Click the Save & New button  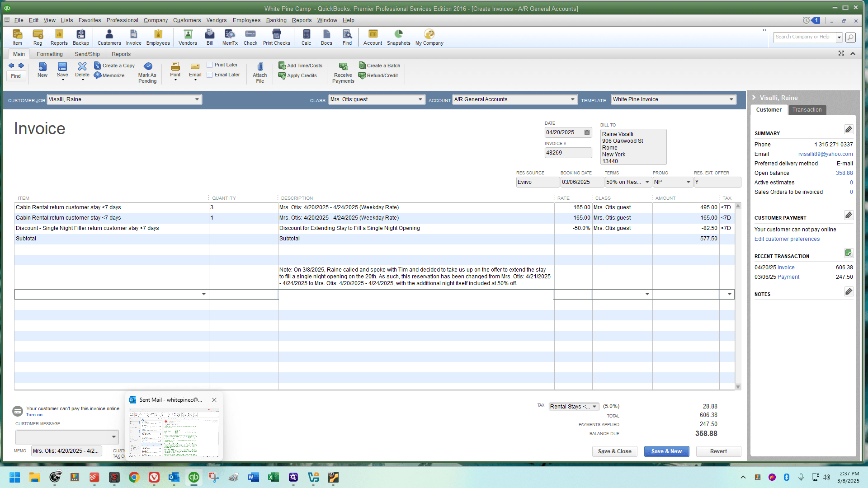click(666, 451)
